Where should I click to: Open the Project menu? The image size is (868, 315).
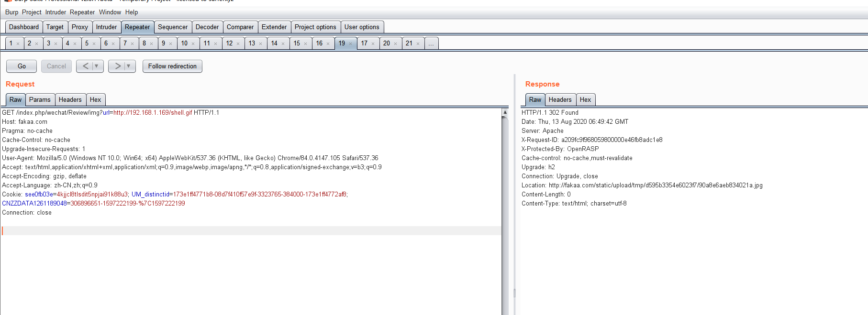(x=32, y=12)
